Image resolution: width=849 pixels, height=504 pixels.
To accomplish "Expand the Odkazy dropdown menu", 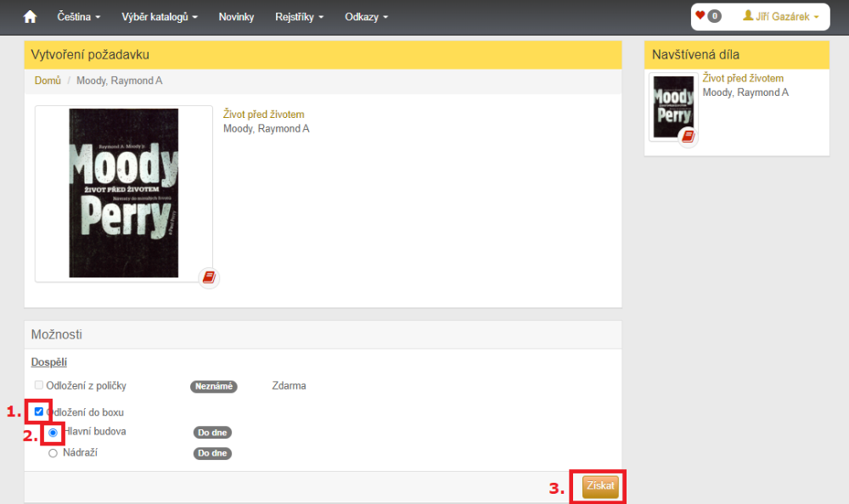I will 367,17.
